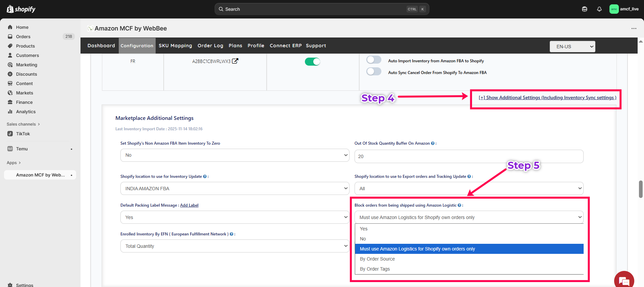The height and width of the screenshot is (287, 644).
Task: Click the notifications bell icon
Action: click(x=599, y=9)
